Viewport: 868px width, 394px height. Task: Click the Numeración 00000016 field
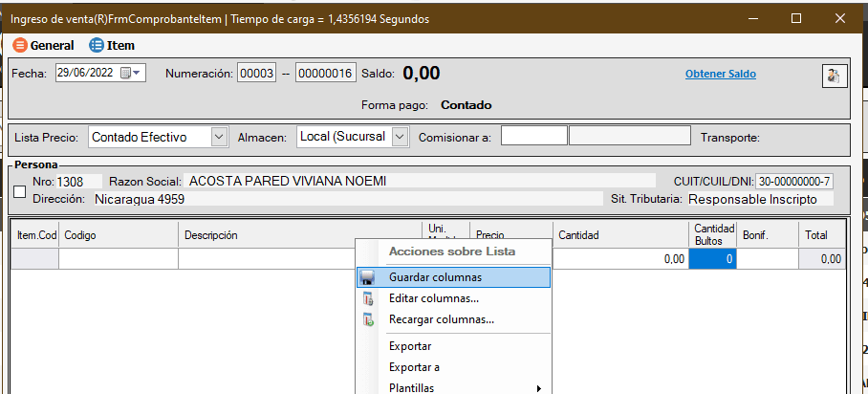coord(325,73)
